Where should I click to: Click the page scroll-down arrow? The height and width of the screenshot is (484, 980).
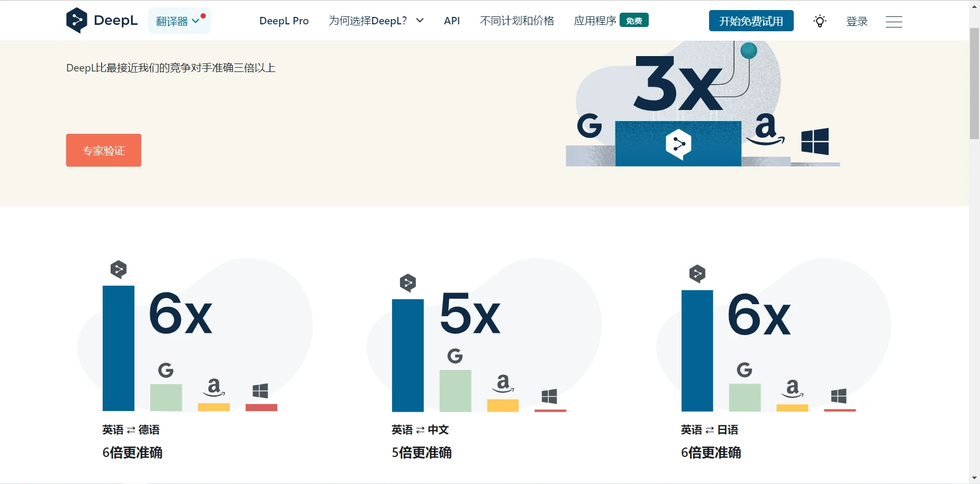coord(974,478)
